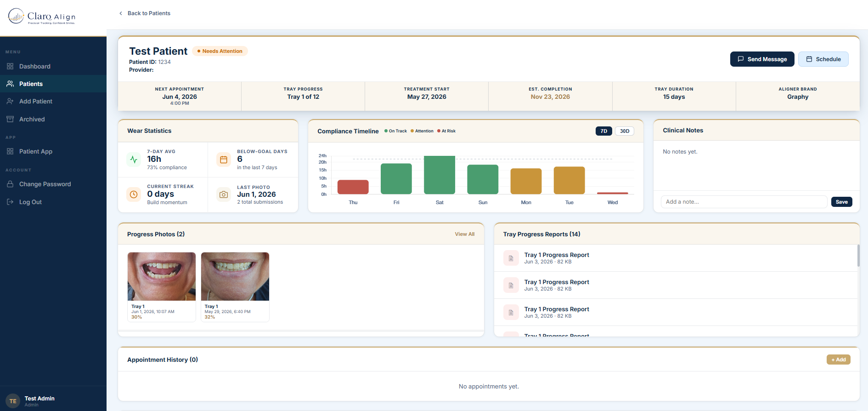Click the last photo camera icon
Image resolution: width=868 pixels, height=411 pixels.
tap(224, 194)
